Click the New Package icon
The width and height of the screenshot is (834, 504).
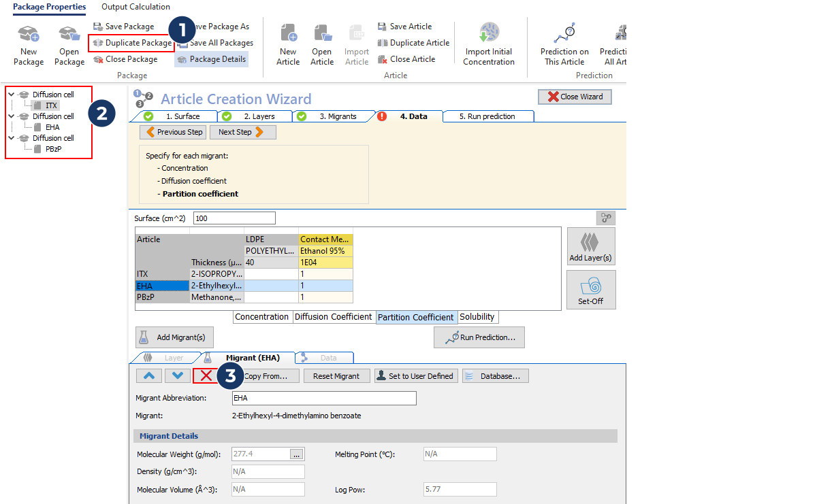29,35
